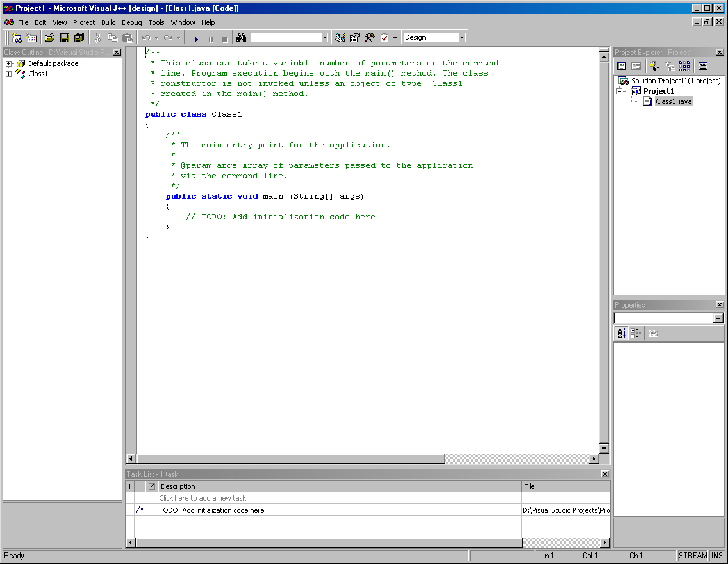The image size is (728, 564).
Task: Open the Debug menu
Action: pyautogui.click(x=132, y=22)
